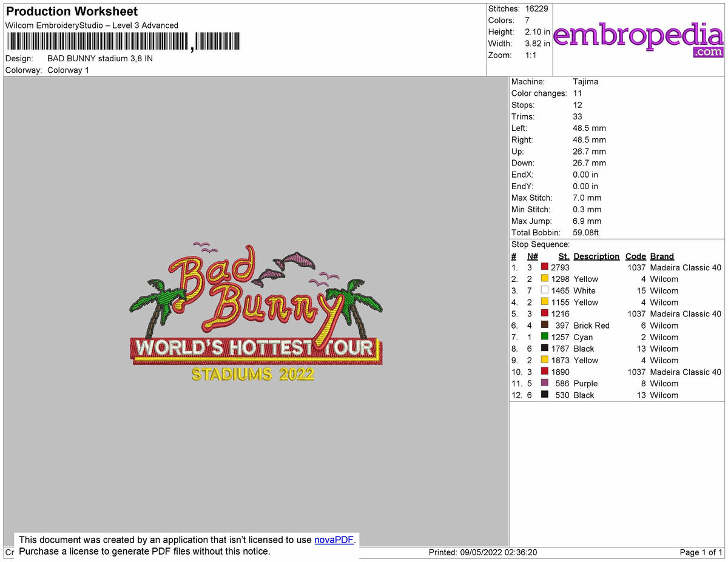Click the Min Stitch value "0.3 mm"

(x=587, y=209)
